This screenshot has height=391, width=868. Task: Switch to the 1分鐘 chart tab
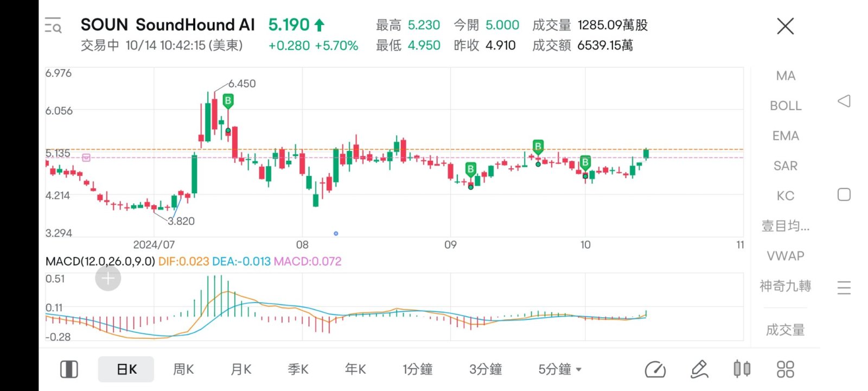tap(417, 369)
